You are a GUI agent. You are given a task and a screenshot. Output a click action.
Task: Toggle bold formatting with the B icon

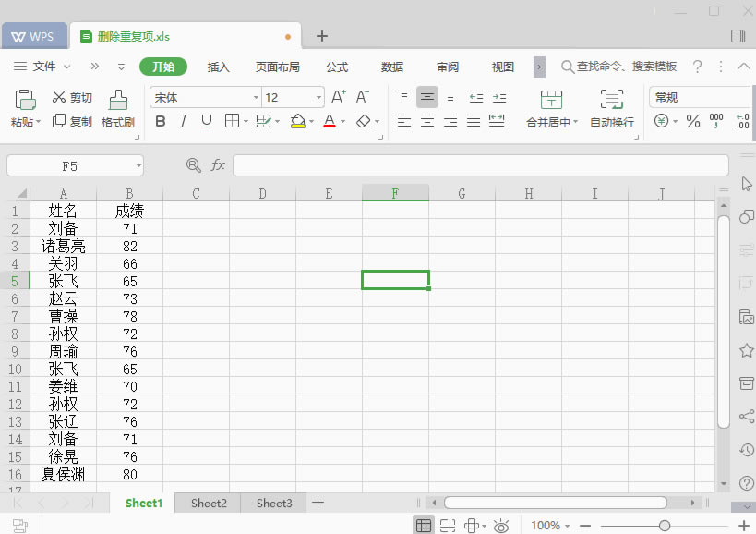160,121
